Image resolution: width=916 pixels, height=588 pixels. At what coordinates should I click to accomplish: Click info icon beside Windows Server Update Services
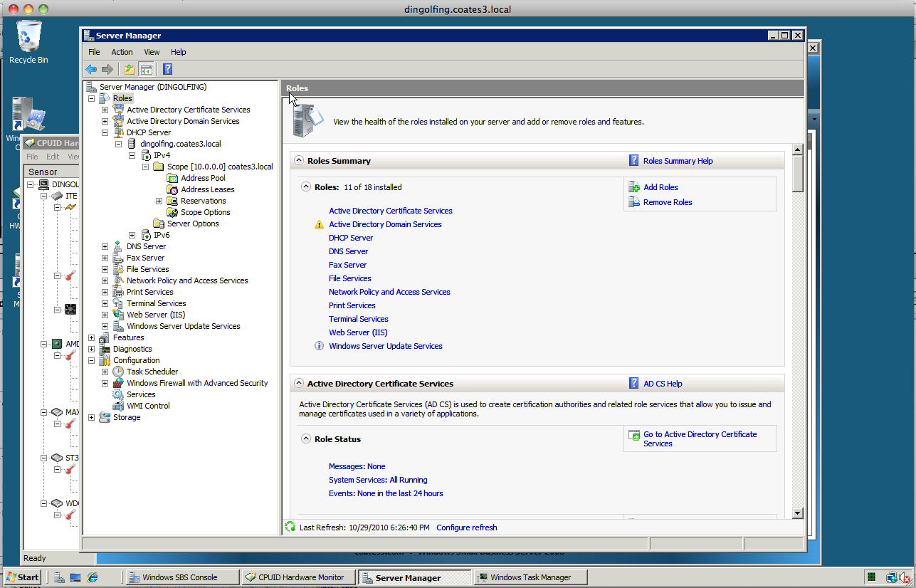click(320, 346)
